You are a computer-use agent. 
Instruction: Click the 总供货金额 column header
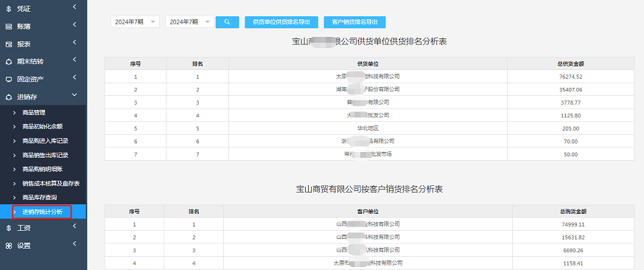pos(571,63)
